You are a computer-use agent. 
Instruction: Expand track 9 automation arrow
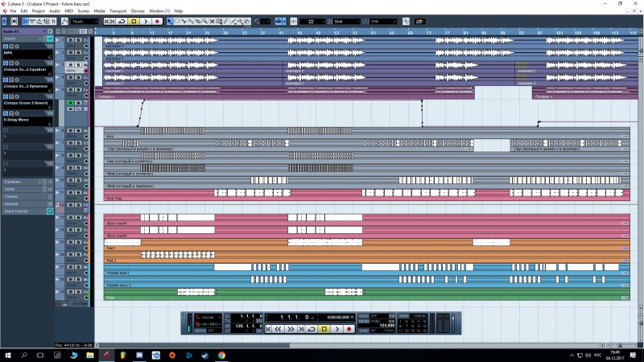coord(57,168)
